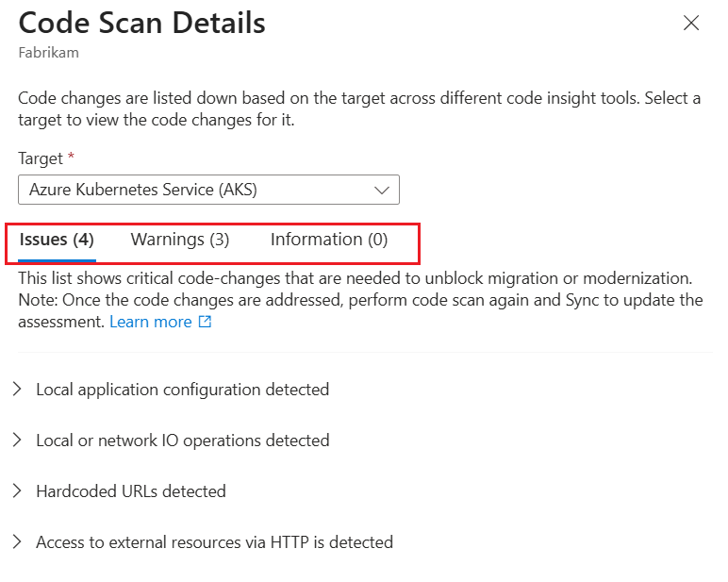728x582 pixels.
Task: Select the Issues (4) tab
Action: click(57, 240)
